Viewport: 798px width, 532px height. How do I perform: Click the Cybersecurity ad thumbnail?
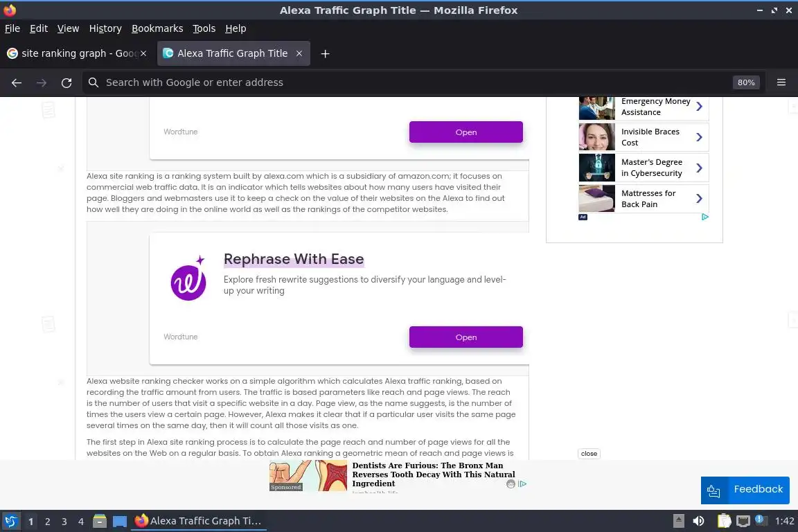597,168
